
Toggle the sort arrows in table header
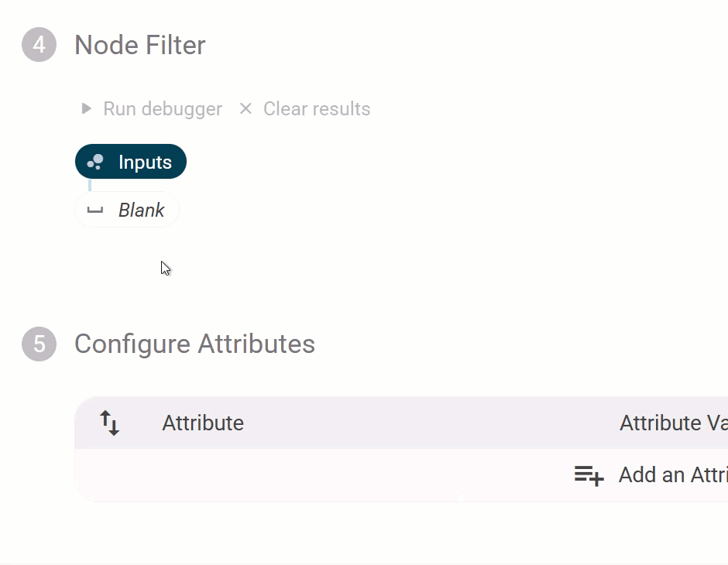(x=110, y=423)
